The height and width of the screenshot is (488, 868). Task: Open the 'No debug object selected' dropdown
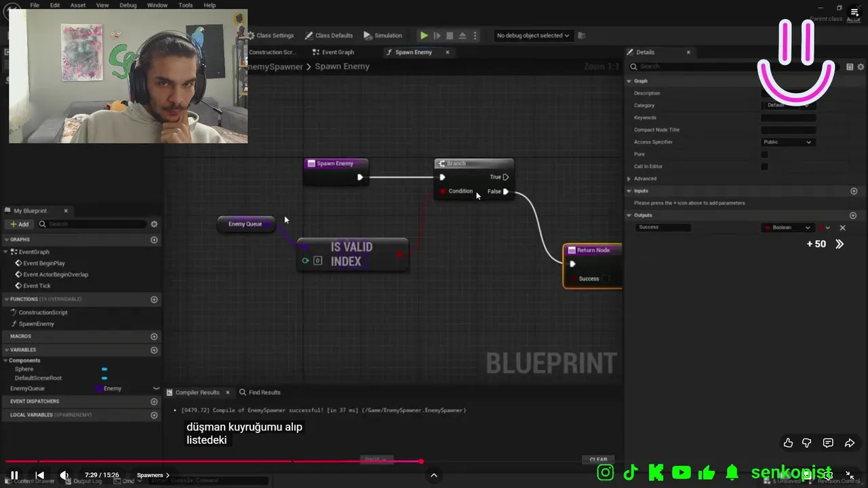533,35
